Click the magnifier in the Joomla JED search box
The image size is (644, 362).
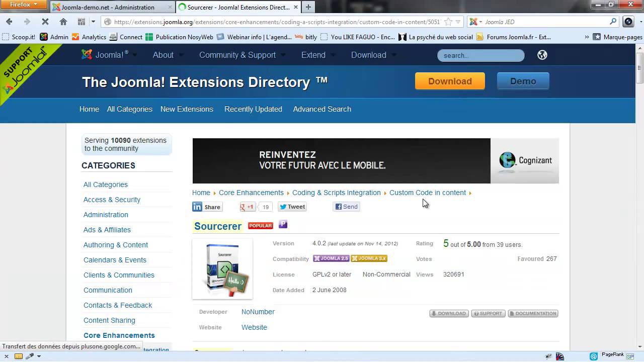(613, 22)
